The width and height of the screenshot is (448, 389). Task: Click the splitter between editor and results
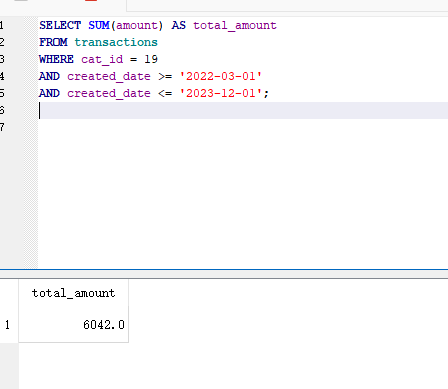coord(224,274)
